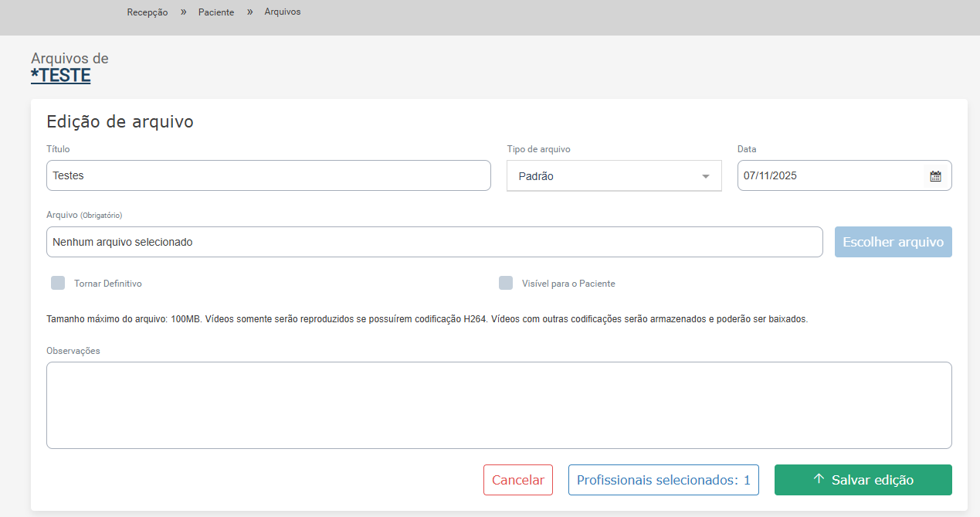Viewport: 980px width, 517px height.
Task: Click the Escolher arquivo button
Action: tap(893, 242)
